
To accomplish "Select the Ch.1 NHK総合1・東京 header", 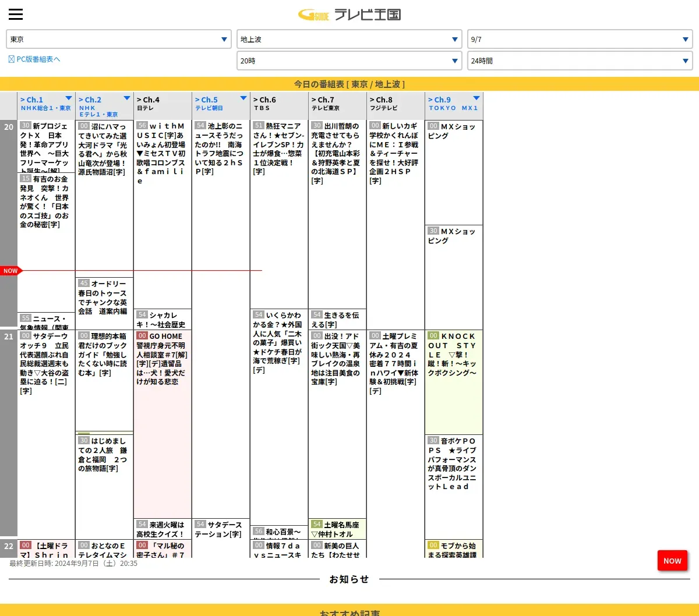I will [x=46, y=105].
